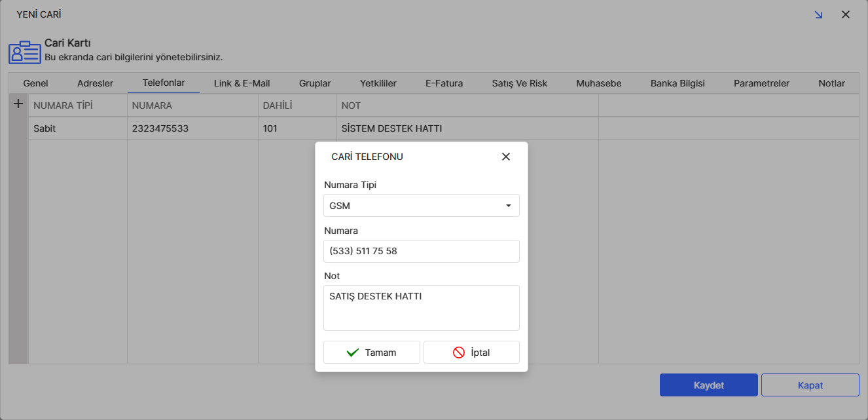This screenshot has height=420, width=868.
Task: Switch to the Genel tab
Action: click(x=35, y=83)
